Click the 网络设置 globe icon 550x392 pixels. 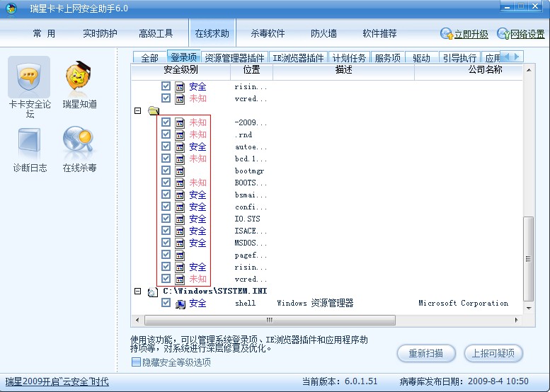coord(503,34)
